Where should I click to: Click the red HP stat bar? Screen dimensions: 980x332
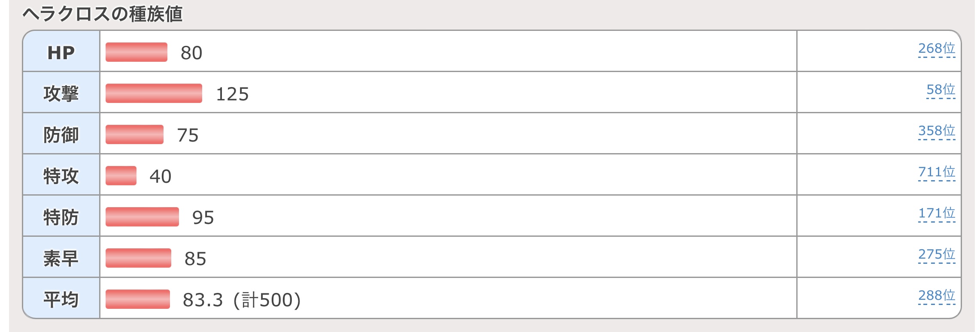[137, 52]
